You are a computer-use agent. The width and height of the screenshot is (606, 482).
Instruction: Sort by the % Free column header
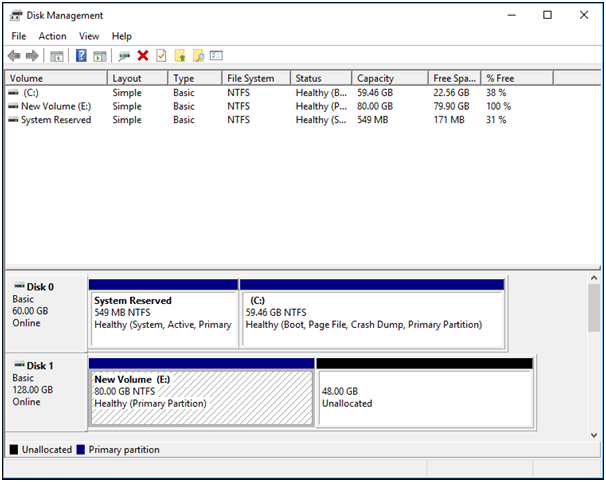point(517,78)
